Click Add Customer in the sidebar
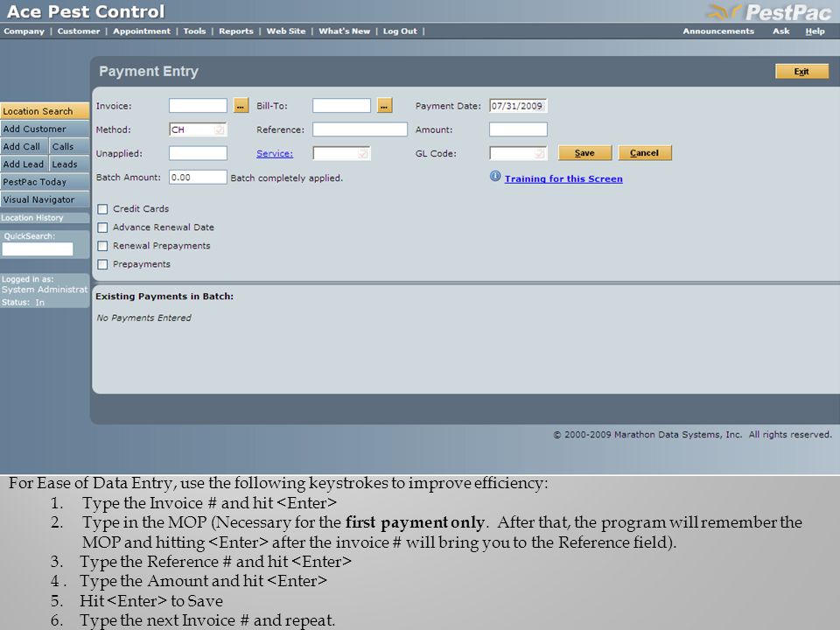This screenshot has width=840, height=630. tap(45, 129)
